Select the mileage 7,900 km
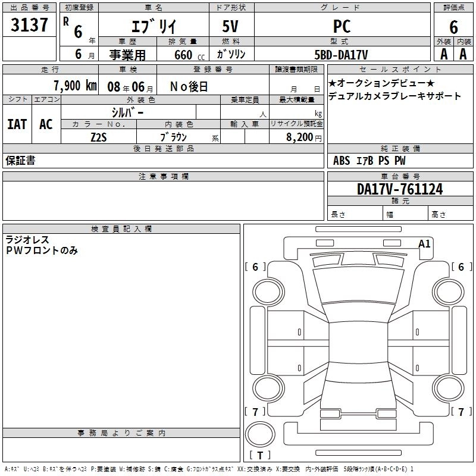The width and height of the screenshot is (476, 476). point(76,86)
